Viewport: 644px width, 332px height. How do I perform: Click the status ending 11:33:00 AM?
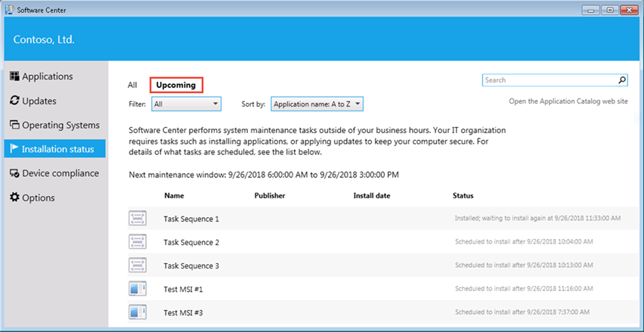(x=537, y=219)
